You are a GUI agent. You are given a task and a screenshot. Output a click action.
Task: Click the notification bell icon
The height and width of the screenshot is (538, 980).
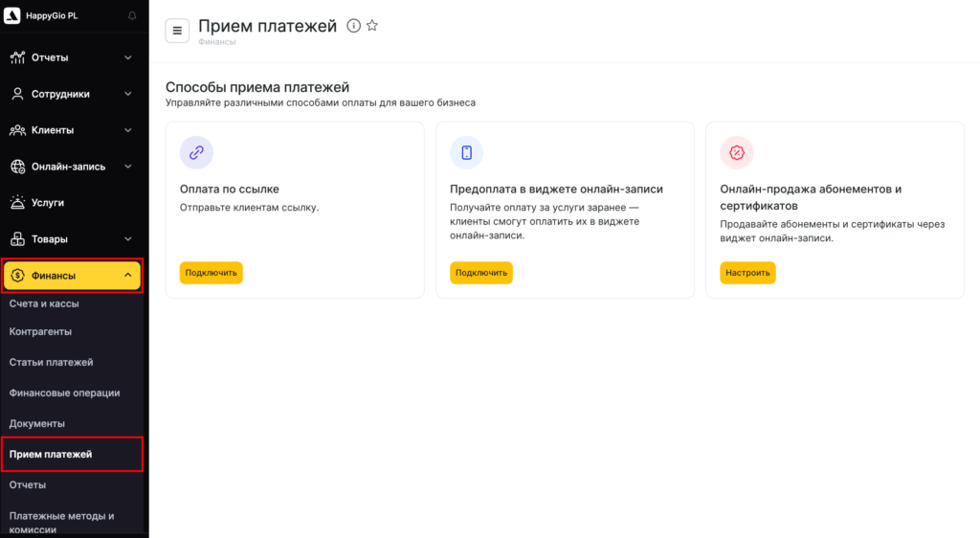[x=132, y=15]
